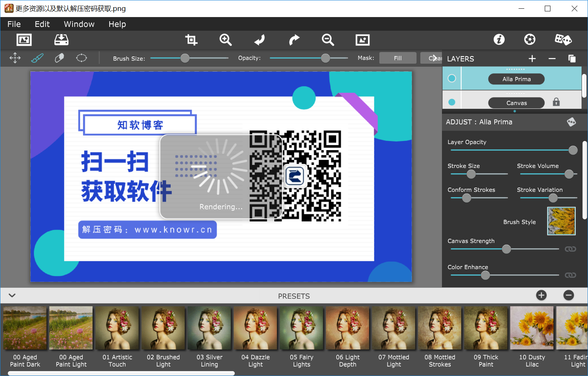
Task: Apply 02 Brushed Light preset
Action: point(163,328)
